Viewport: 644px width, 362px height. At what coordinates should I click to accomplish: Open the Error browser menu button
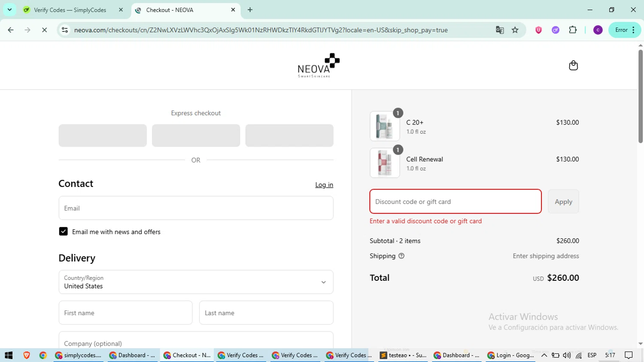tap(625, 30)
